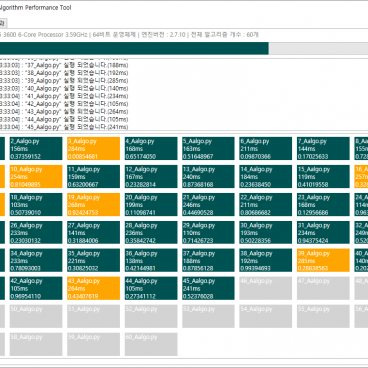The image size is (368, 368).
Task: Open the 45_Aalgo.py result tile
Action: [208, 288]
